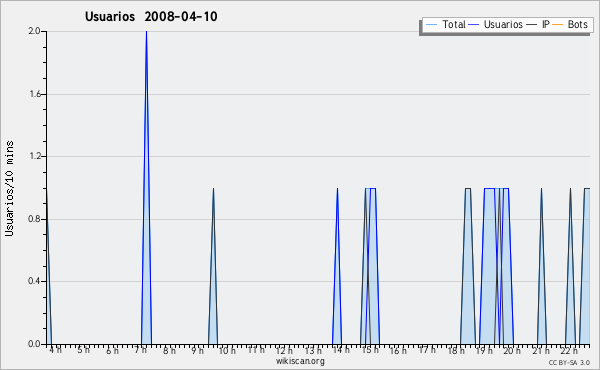This screenshot has height=370, width=600.
Task: Click the IP legend entry
Action: [x=538, y=25]
